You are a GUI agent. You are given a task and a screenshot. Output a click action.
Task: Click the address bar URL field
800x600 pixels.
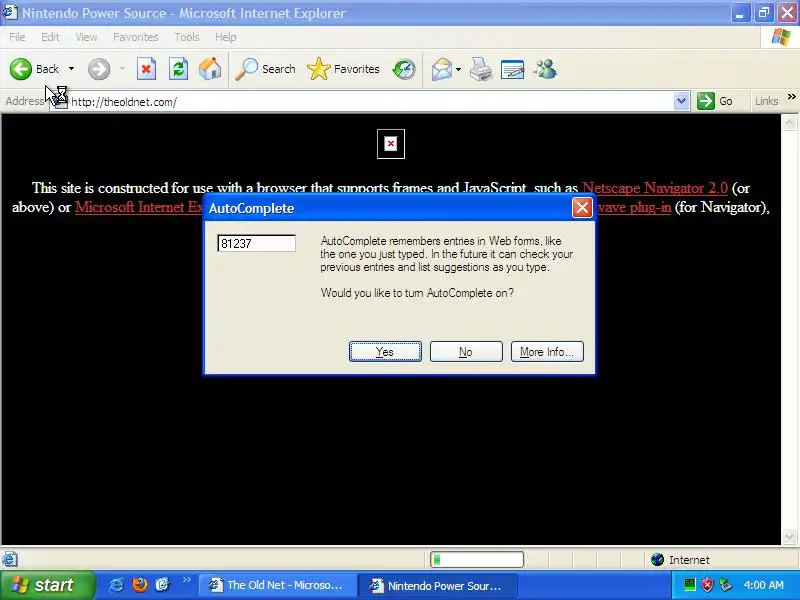coord(370,102)
